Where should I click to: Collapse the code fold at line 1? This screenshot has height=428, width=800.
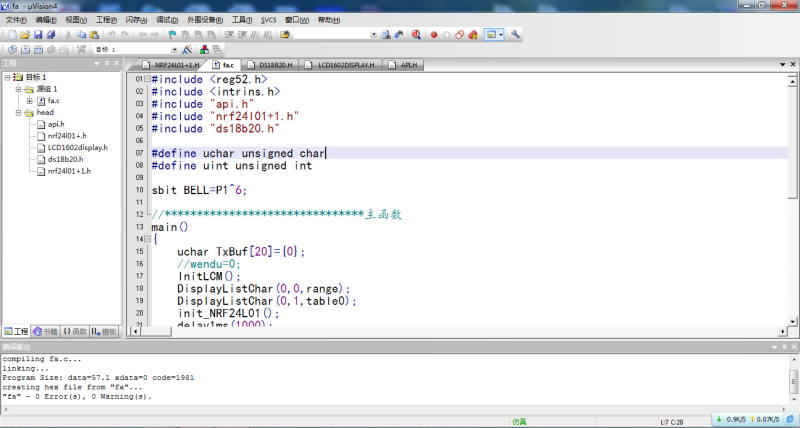pos(148,79)
